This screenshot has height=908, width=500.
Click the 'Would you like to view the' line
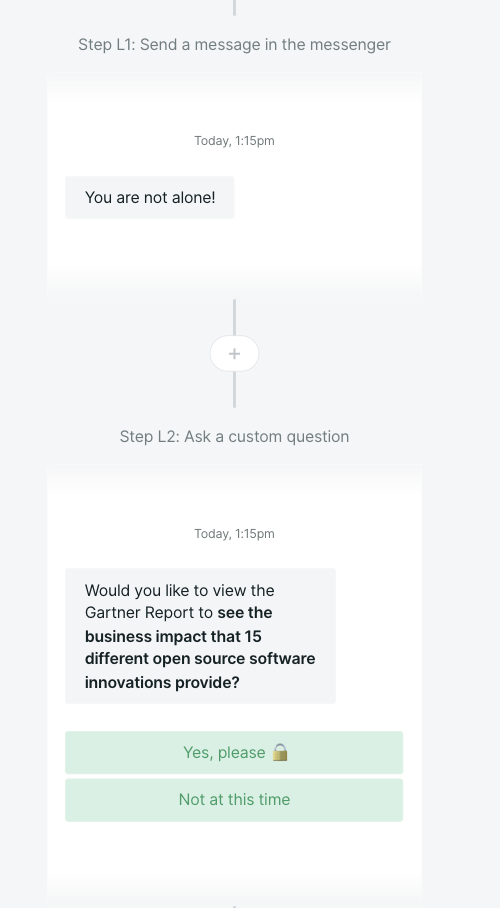point(180,591)
